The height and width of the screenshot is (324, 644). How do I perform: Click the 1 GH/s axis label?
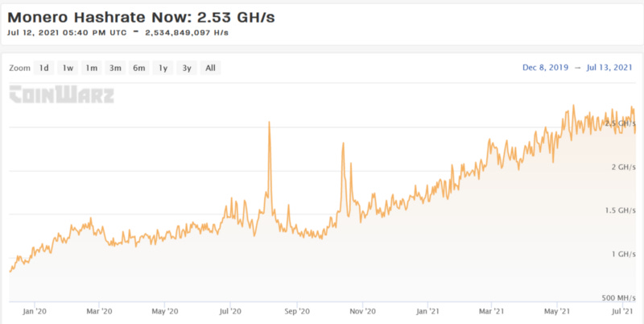click(624, 254)
